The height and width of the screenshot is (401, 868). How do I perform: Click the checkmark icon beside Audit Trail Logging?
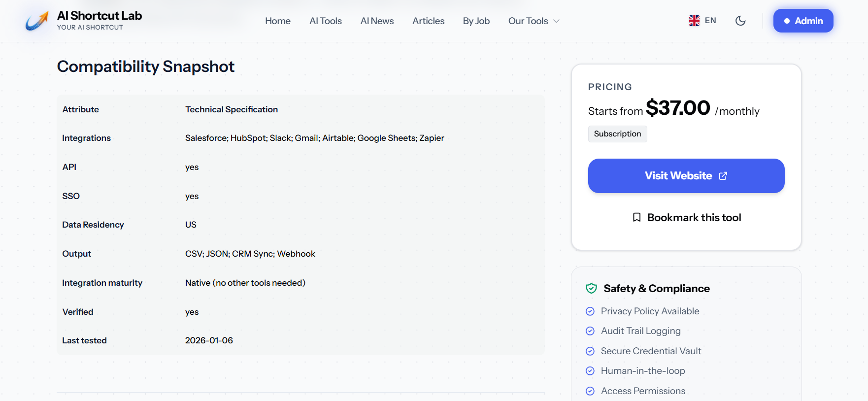(590, 331)
